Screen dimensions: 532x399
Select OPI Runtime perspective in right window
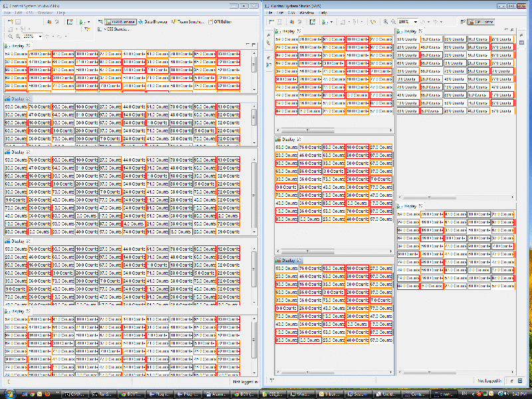479,22
